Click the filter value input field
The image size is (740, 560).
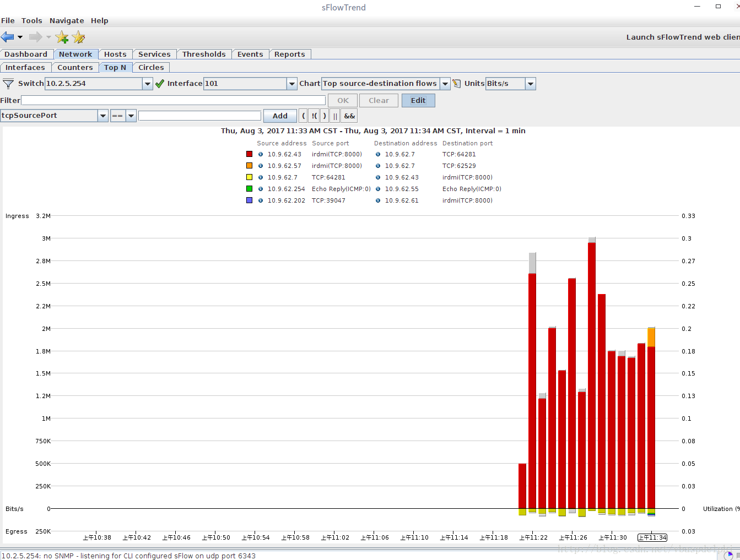click(199, 116)
